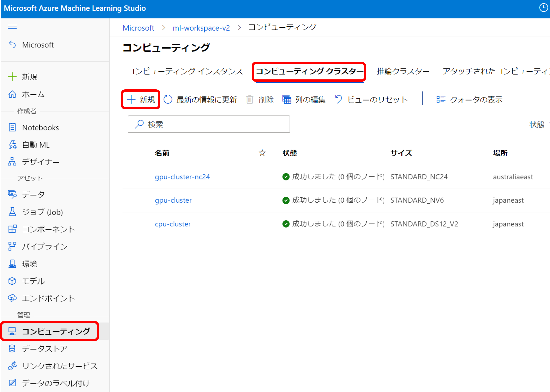Click the recent items clock icon

[544, 8]
